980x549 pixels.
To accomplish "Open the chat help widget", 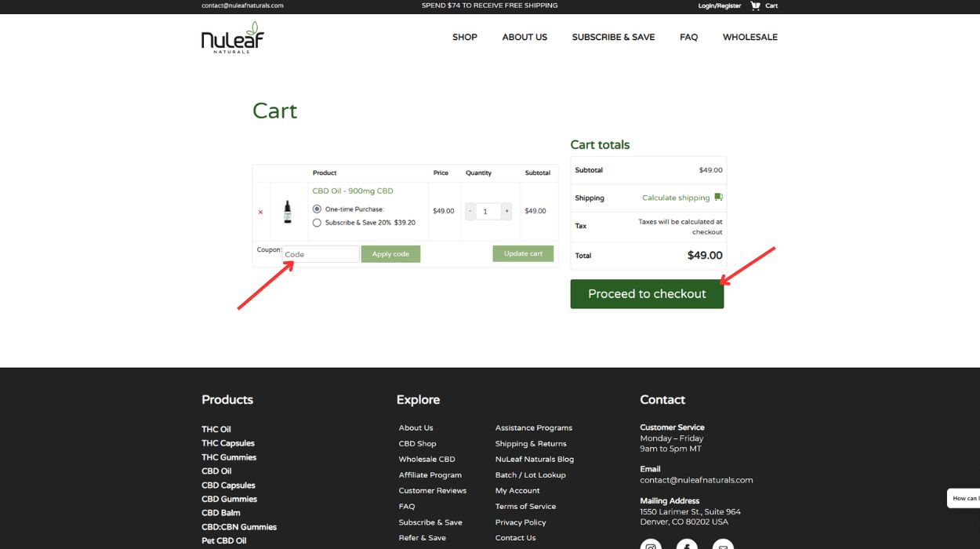I will (964, 498).
